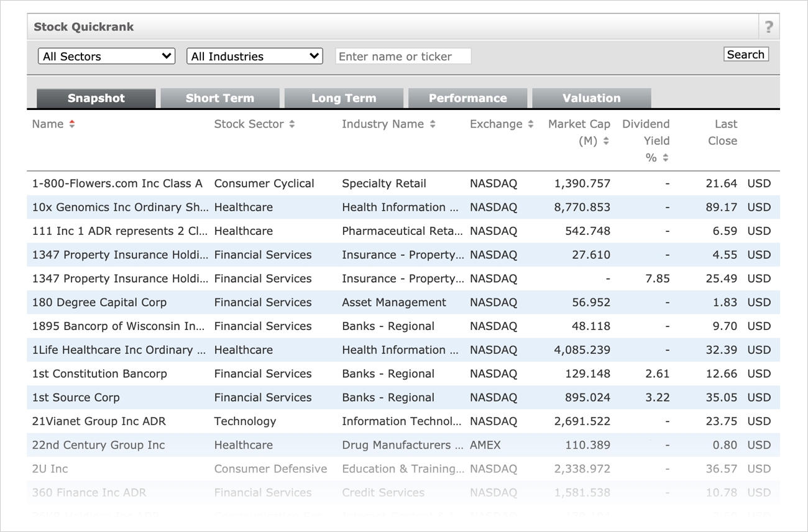Click Information Technol... industry cell
Image resolution: width=808 pixels, height=532 pixels.
[x=402, y=421]
